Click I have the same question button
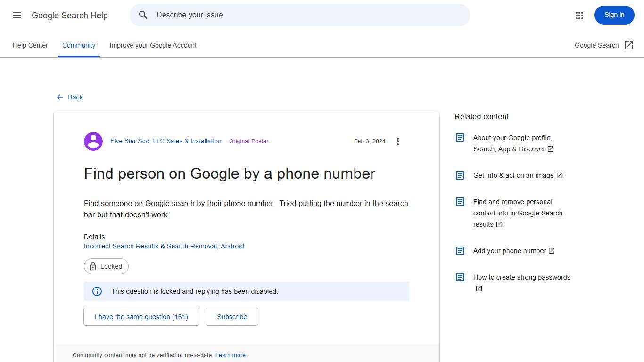 tap(141, 316)
